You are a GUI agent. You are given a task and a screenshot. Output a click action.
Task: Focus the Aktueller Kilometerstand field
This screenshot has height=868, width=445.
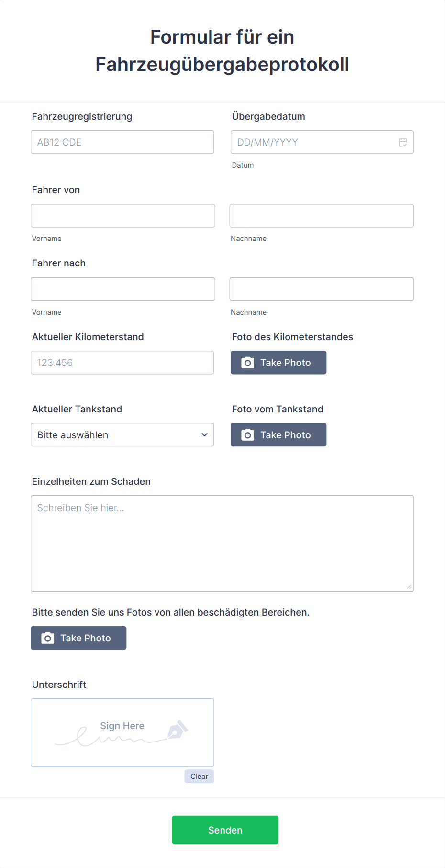122,363
